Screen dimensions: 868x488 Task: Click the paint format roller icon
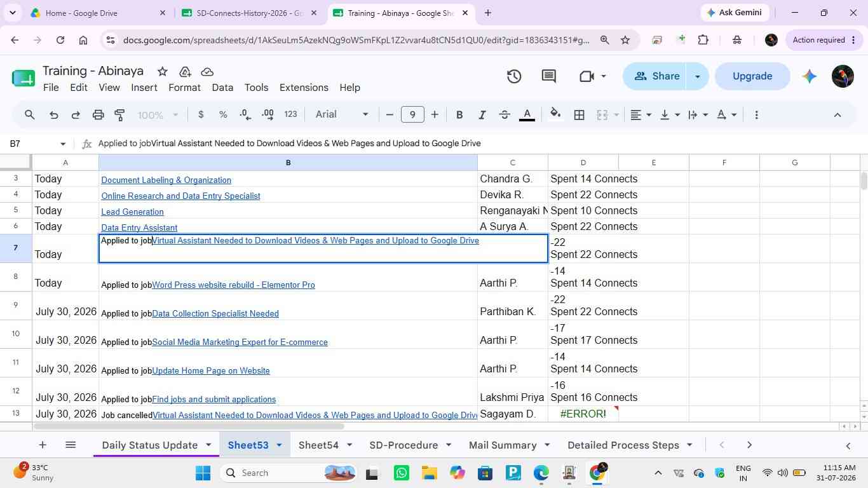[x=119, y=115]
